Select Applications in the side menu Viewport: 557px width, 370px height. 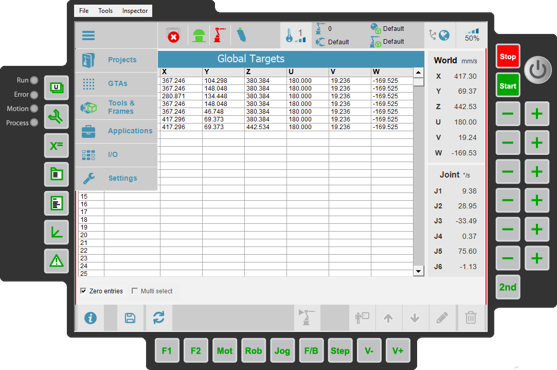(116, 131)
